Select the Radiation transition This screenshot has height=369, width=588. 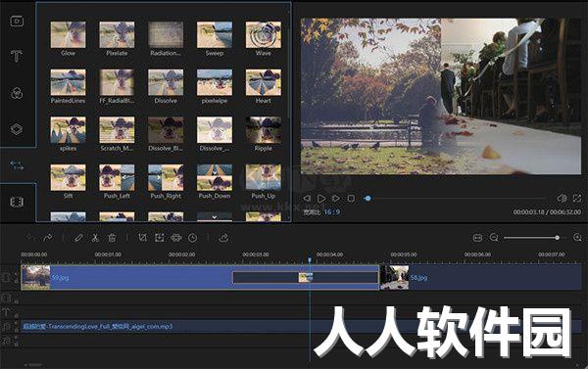tap(166, 35)
